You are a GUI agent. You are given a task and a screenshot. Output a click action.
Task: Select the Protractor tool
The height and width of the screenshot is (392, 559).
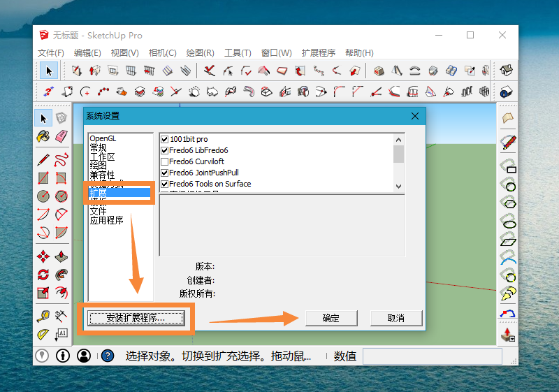point(43,334)
